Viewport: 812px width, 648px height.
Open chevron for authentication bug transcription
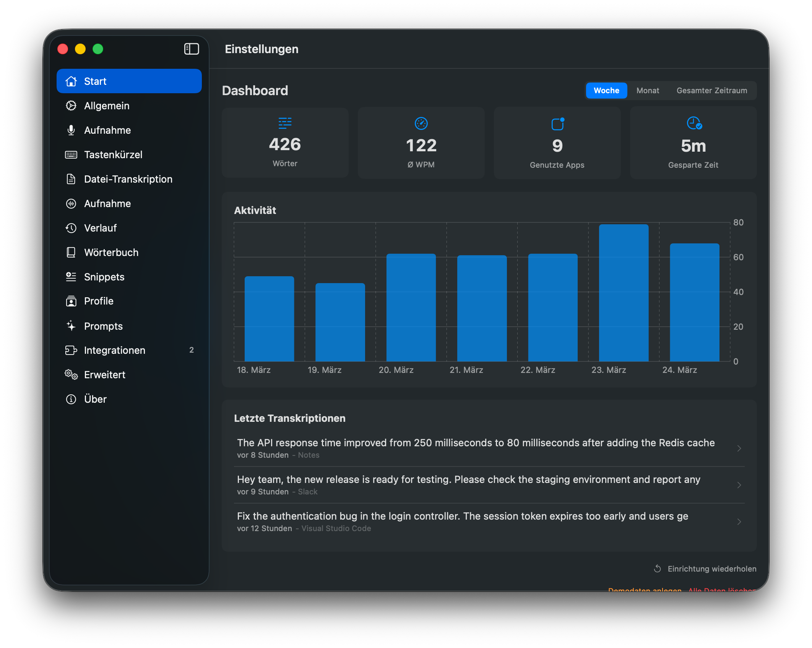739,522
